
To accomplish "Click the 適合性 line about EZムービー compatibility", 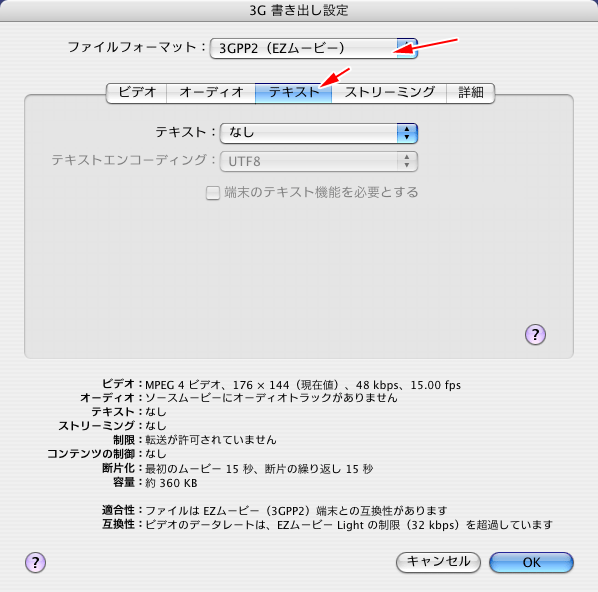I will [275, 510].
